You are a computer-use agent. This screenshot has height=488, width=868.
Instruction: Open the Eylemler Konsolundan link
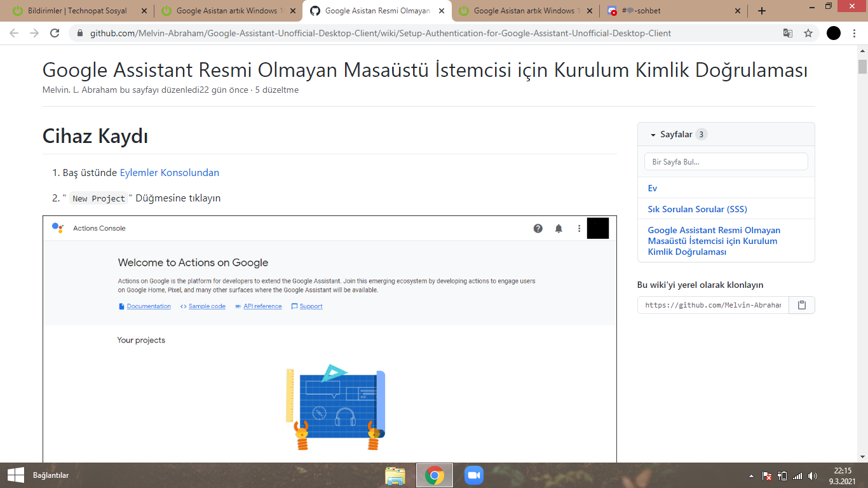(x=170, y=173)
